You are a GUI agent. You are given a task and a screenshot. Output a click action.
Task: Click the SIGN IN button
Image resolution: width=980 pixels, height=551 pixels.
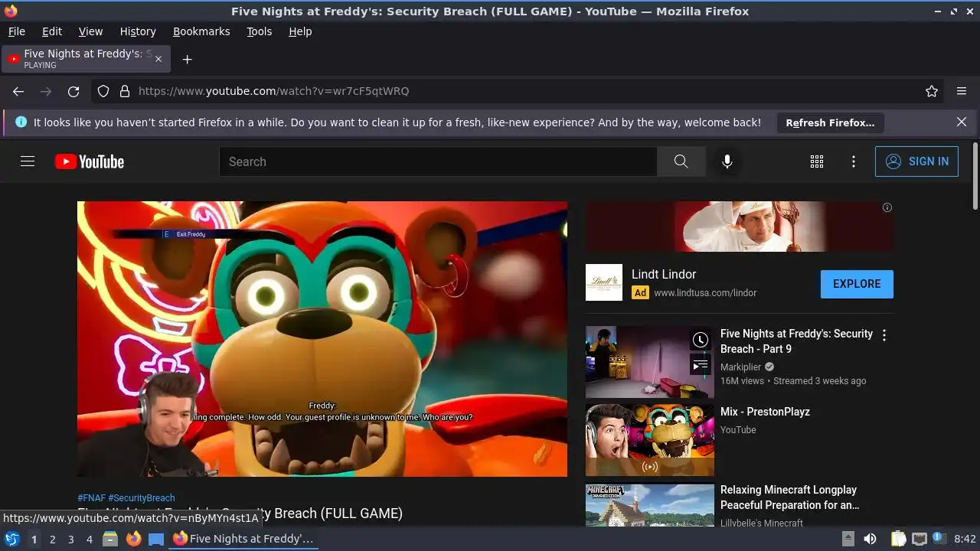pyautogui.click(x=916, y=161)
